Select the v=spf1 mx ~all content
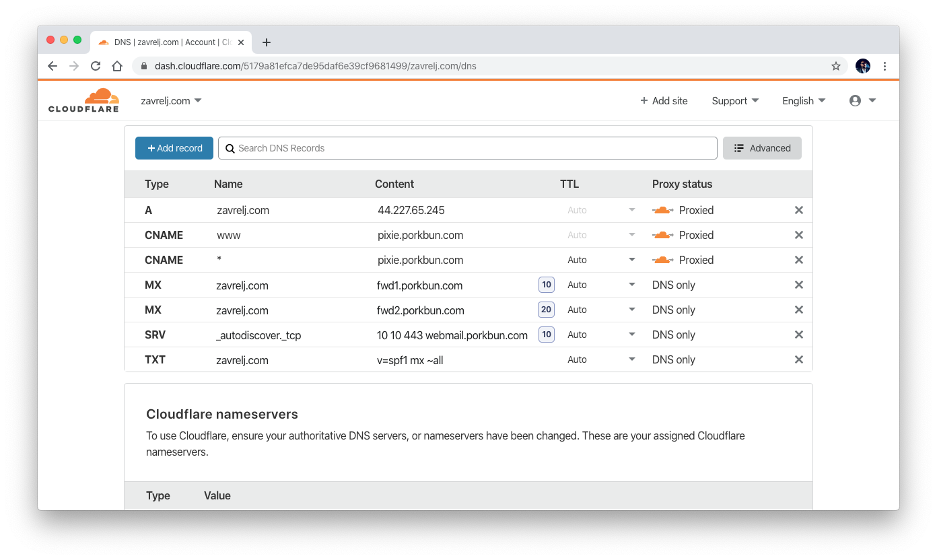The width and height of the screenshot is (937, 560). point(410,360)
